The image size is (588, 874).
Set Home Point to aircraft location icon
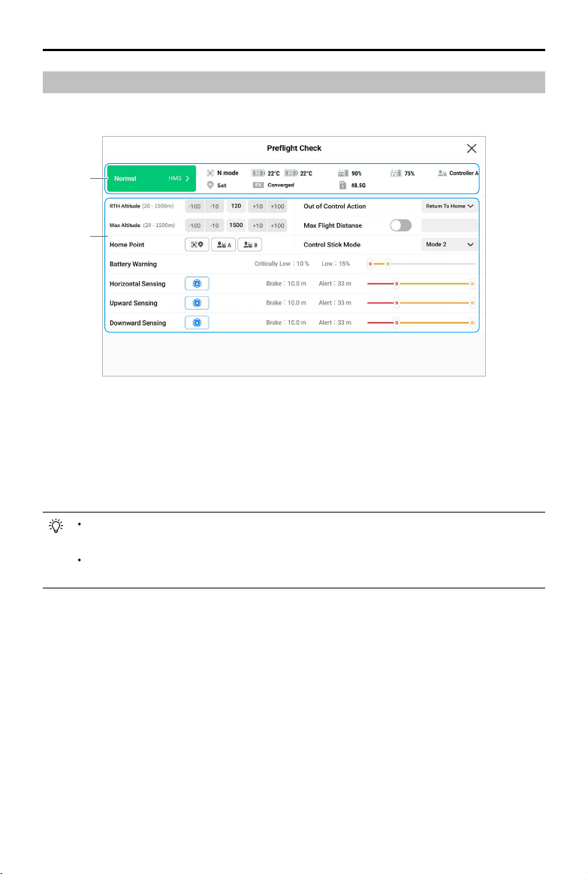[197, 245]
